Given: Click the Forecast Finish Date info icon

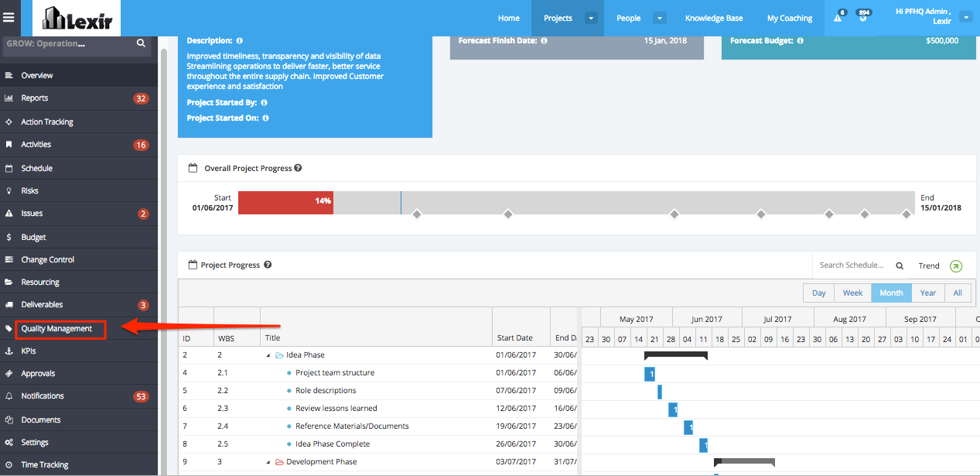Looking at the screenshot, I should point(544,40).
